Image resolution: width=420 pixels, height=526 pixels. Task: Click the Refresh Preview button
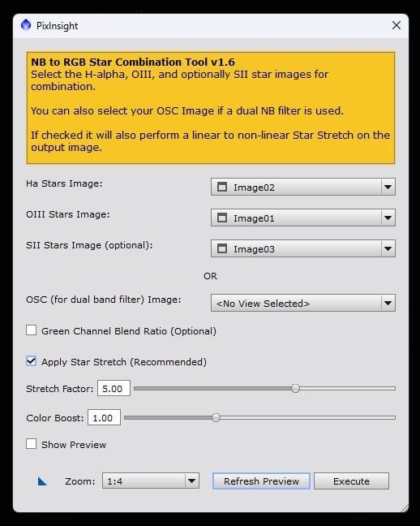point(261,481)
